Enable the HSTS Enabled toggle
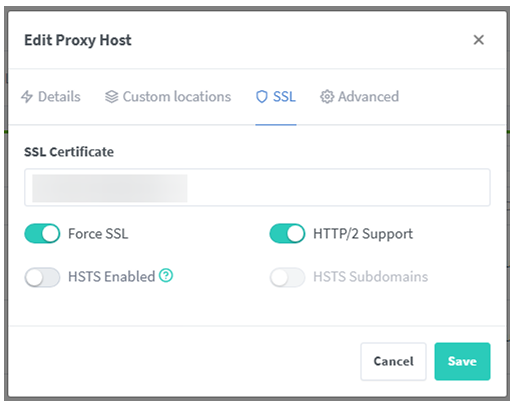The image size is (515, 403). pyautogui.click(x=42, y=277)
